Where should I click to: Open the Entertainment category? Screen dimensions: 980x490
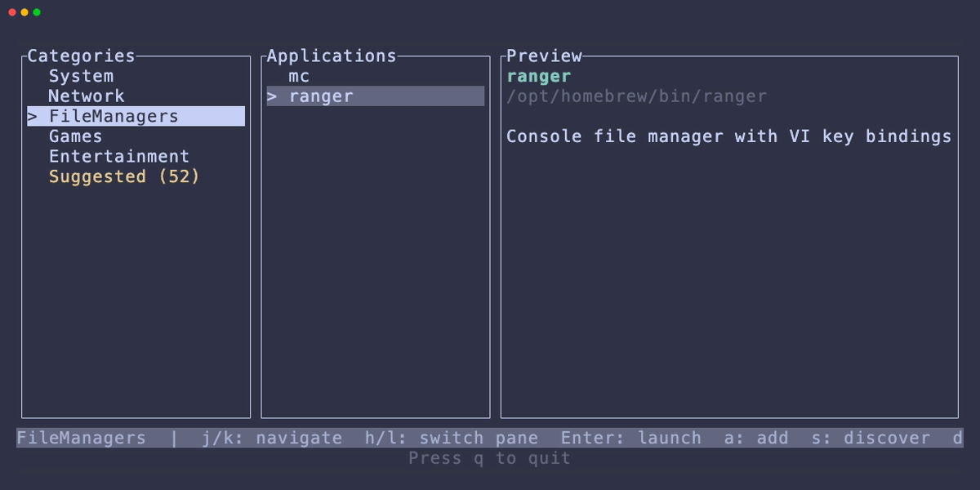[x=118, y=157]
